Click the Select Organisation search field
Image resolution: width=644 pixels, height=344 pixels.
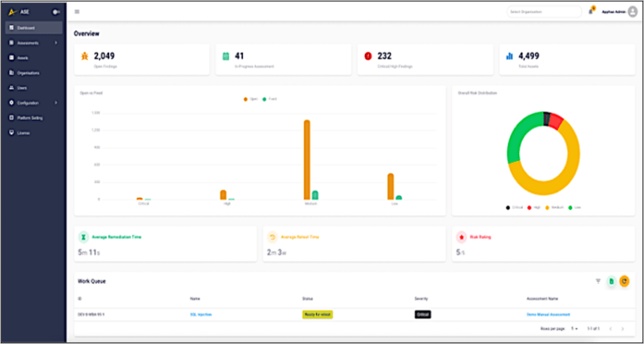543,12
